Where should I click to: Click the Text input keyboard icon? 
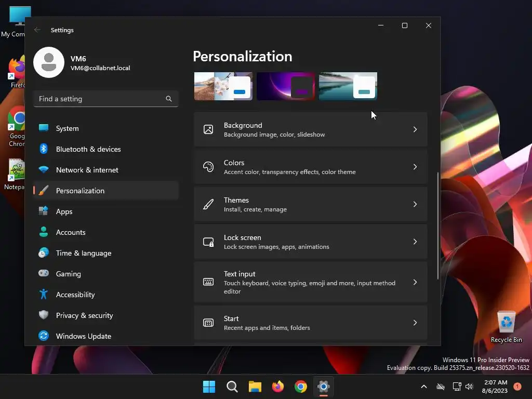(208, 282)
